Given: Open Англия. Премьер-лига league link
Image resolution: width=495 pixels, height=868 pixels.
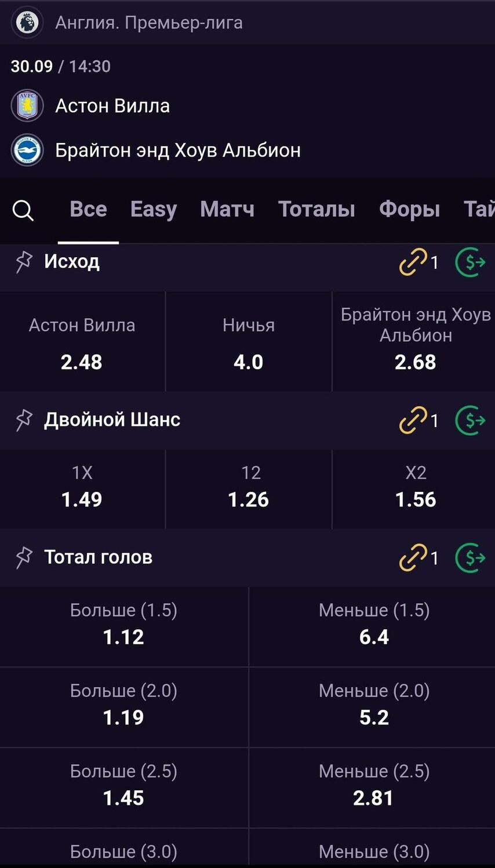Looking at the screenshot, I should (x=149, y=23).
